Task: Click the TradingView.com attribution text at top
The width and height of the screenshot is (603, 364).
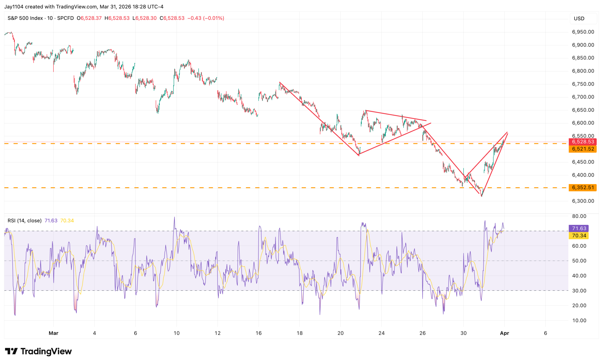Action: (76, 7)
